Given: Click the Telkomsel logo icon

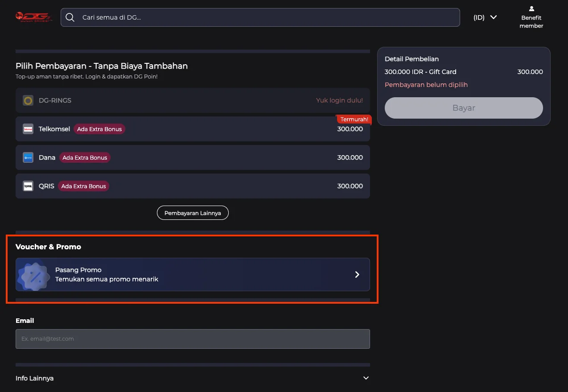Looking at the screenshot, I should tap(28, 129).
